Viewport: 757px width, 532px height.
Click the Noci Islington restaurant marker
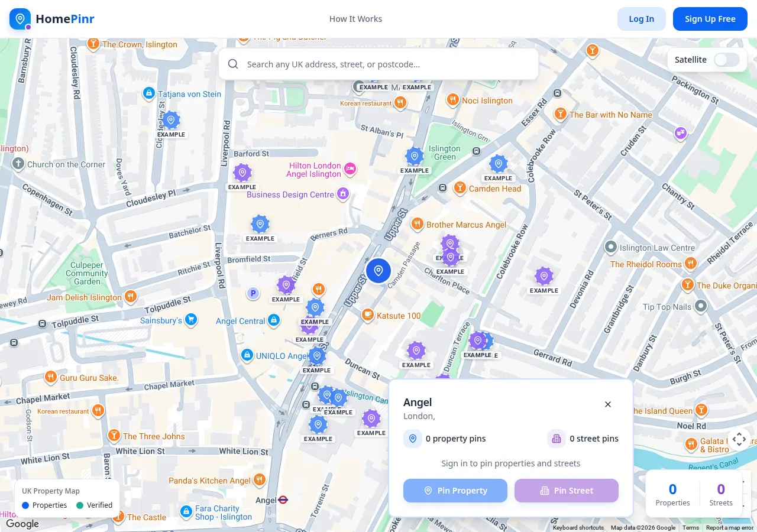pos(453,100)
